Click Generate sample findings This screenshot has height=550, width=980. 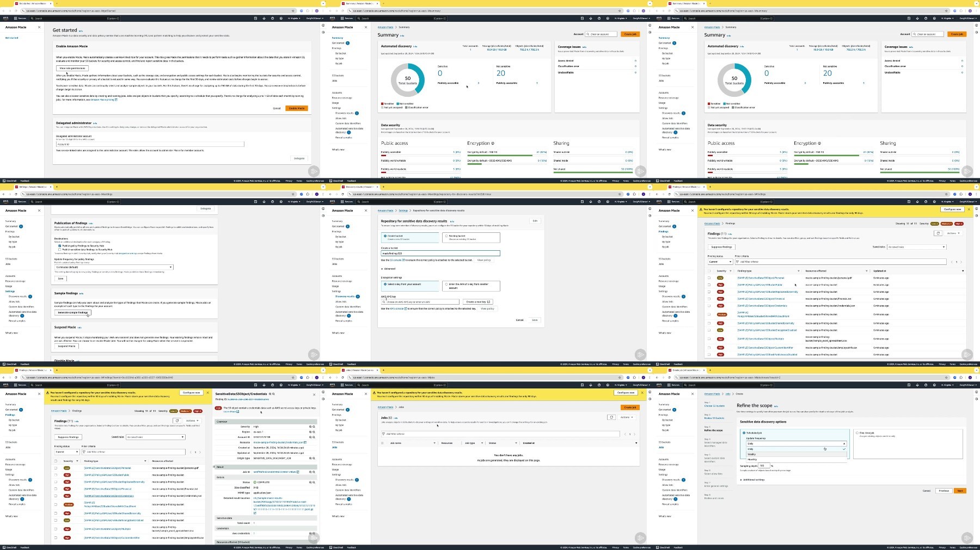coord(73,312)
